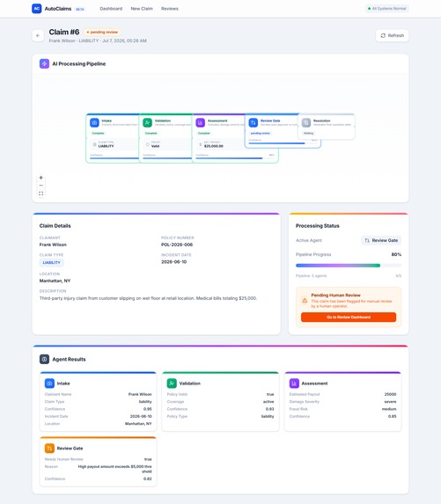Open the Reviews nav item
The width and height of the screenshot is (441, 504).
coord(170,9)
